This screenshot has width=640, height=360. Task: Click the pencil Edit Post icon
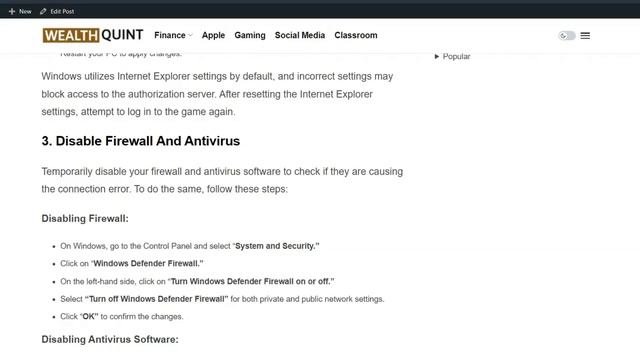tap(43, 11)
